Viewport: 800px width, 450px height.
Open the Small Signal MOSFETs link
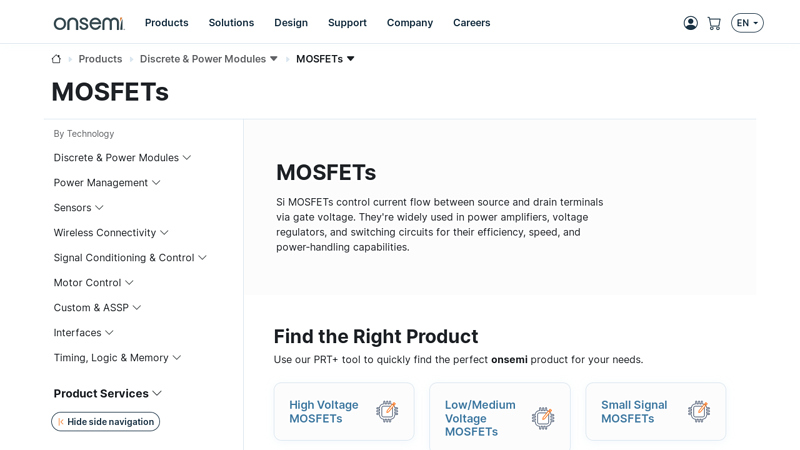(634, 412)
